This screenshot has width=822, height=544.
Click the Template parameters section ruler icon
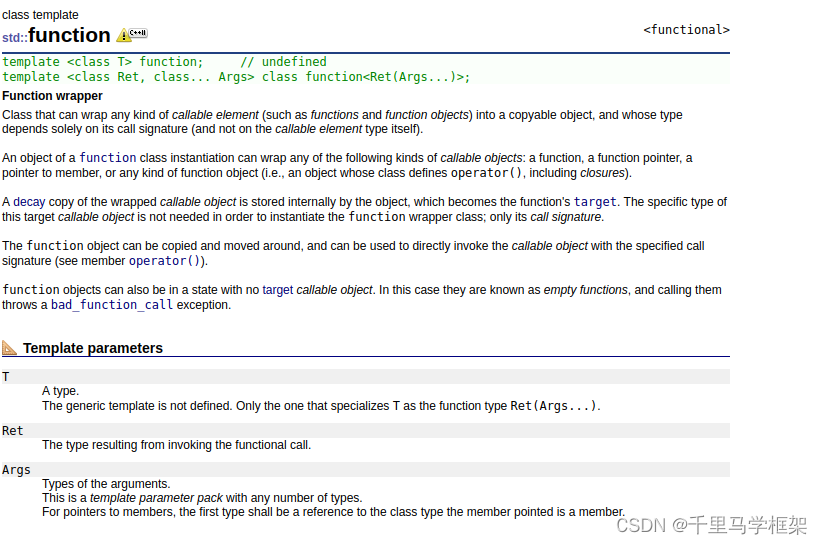[9, 347]
